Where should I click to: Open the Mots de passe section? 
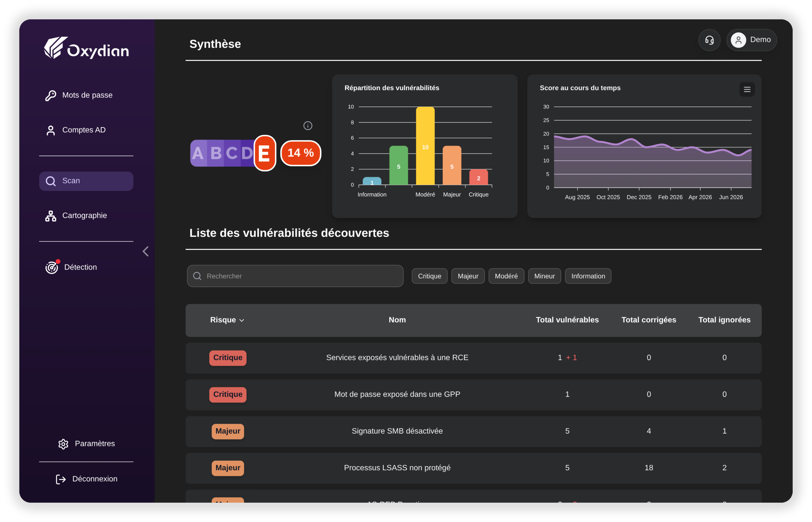coord(86,95)
